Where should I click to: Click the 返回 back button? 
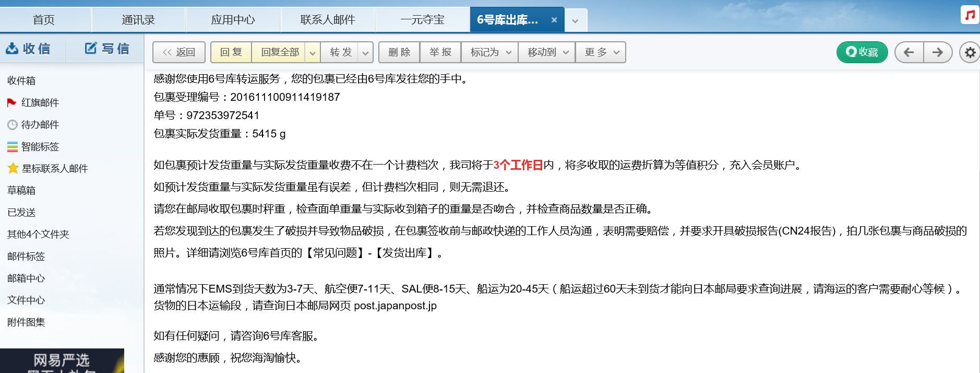pos(178,52)
